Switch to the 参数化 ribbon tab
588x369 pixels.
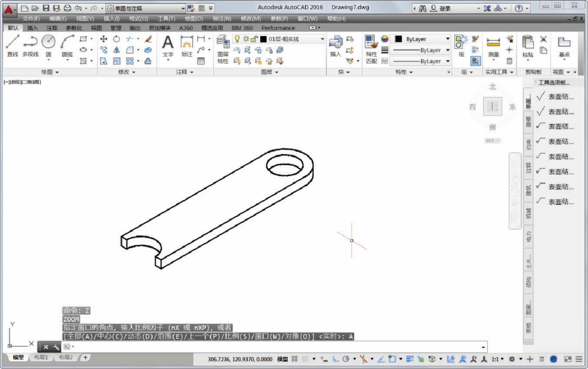point(74,28)
